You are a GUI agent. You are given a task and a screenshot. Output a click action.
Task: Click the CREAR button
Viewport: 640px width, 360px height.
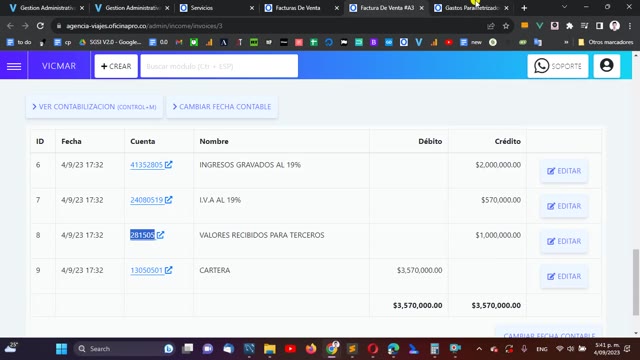116,66
